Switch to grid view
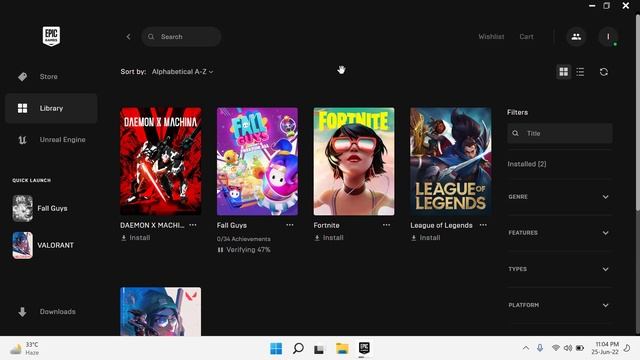This screenshot has width=640, height=360. click(564, 72)
